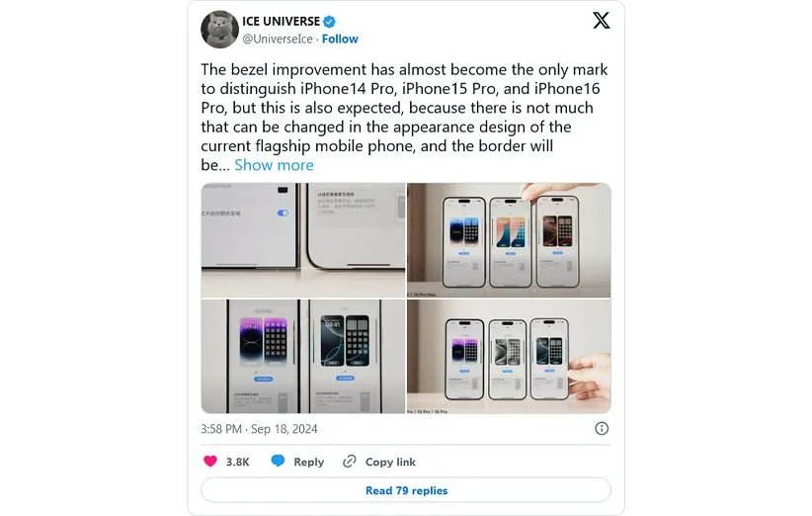Screen dimensions: 812x516
Task: Open top-right three iPhones photo
Action: coord(509,240)
